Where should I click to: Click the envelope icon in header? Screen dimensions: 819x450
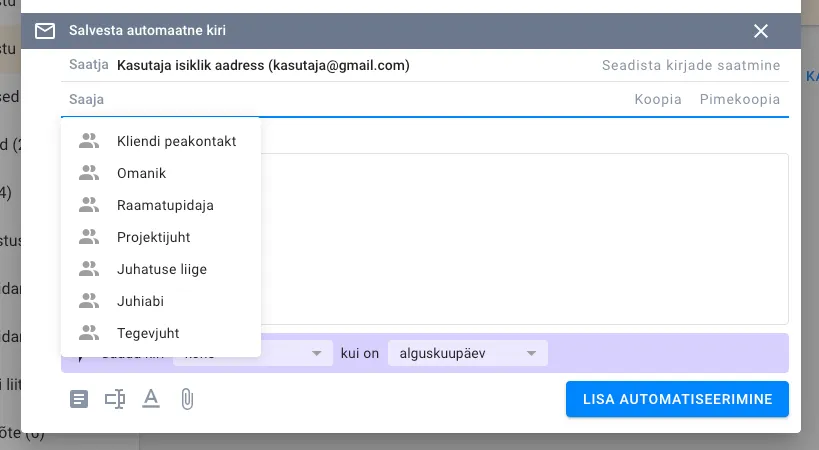pyautogui.click(x=45, y=31)
